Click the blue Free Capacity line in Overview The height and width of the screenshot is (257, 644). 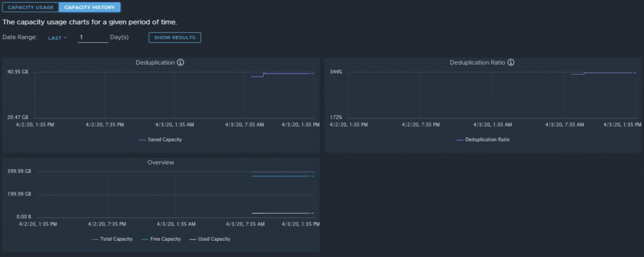(282, 176)
